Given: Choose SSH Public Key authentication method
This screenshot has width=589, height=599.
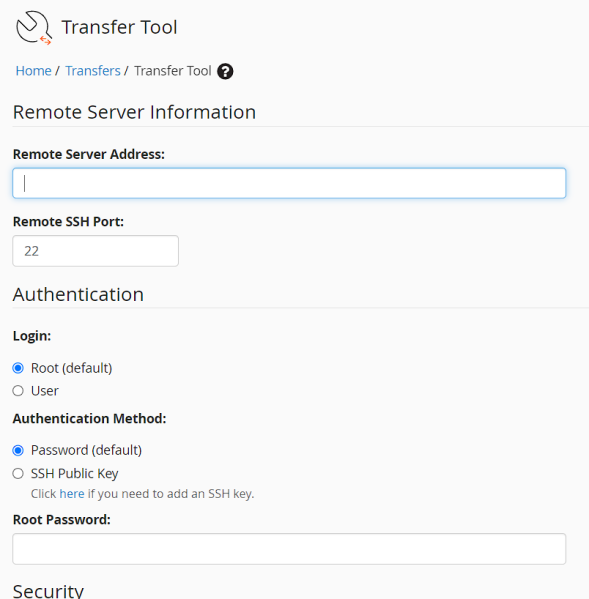Looking at the screenshot, I should [x=18, y=474].
